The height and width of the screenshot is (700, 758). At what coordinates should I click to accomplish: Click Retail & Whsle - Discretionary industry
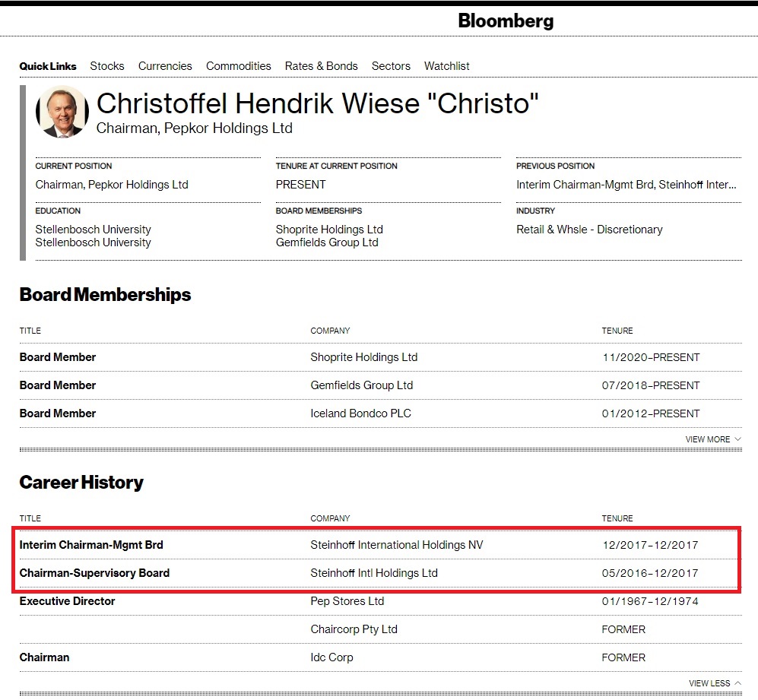coord(589,229)
